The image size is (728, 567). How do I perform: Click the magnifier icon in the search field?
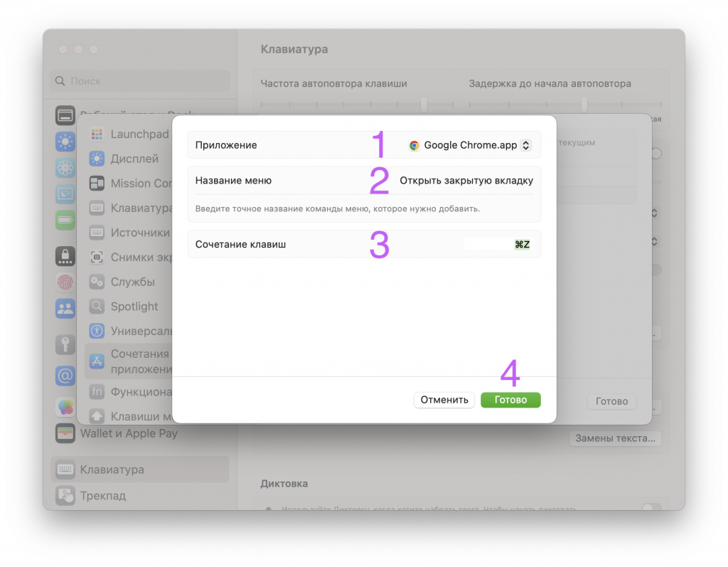tap(60, 81)
